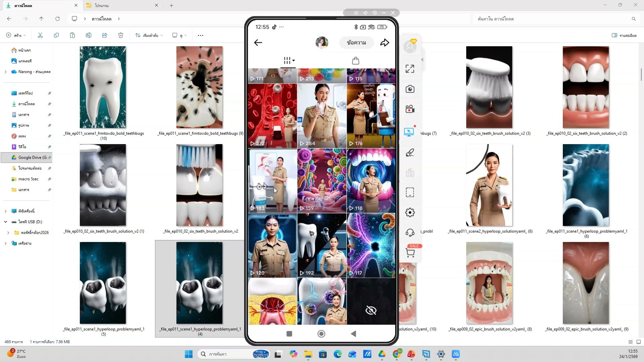Open mirror app settings gear icon
The image size is (644, 362).
(410, 213)
